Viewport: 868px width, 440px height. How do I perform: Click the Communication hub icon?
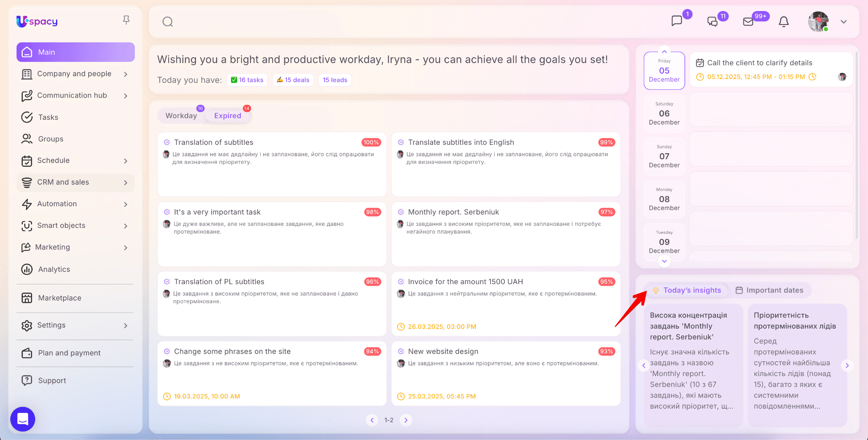pos(27,96)
